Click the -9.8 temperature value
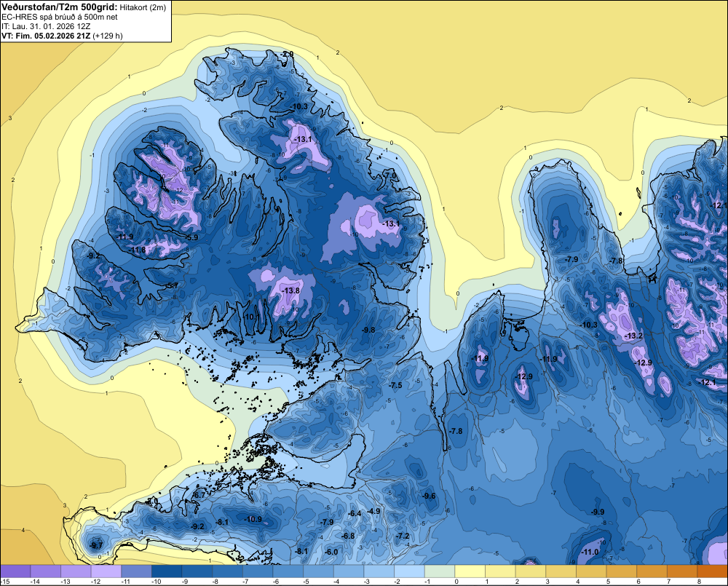 click(368, 330)
